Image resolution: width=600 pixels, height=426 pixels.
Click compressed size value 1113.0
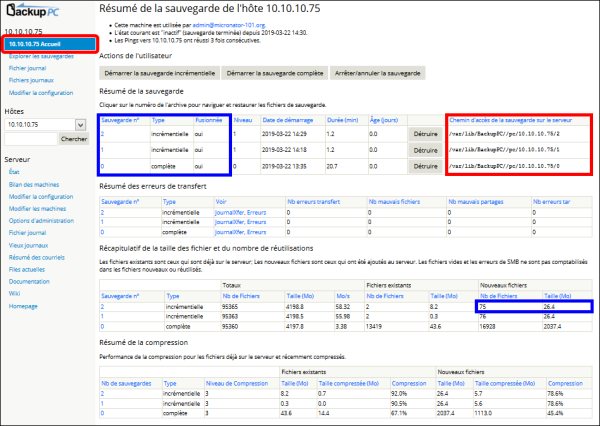tap(483, 413)
